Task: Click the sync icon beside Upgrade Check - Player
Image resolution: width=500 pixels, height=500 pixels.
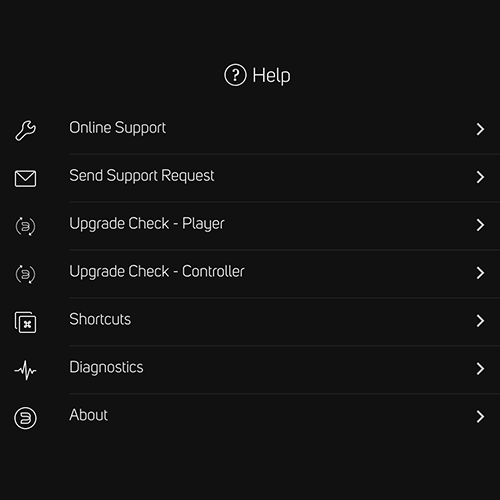Action: pos(25,226)
